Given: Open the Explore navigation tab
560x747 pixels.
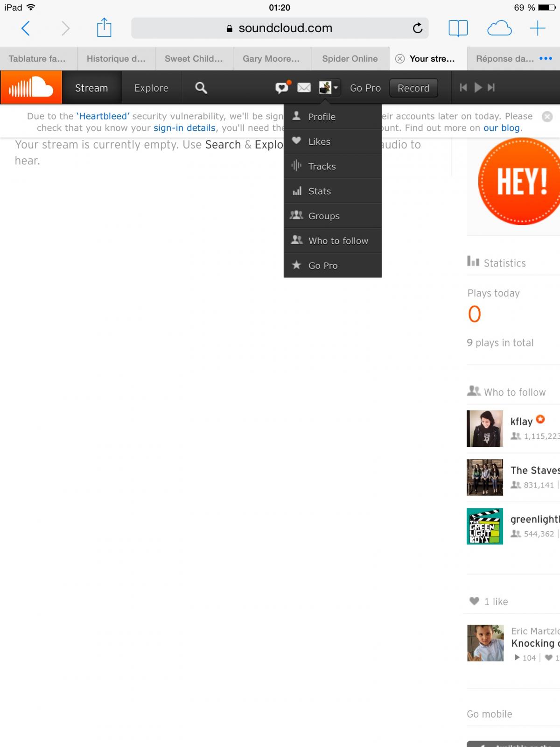Looking at the screenshot, I should 151,88.
